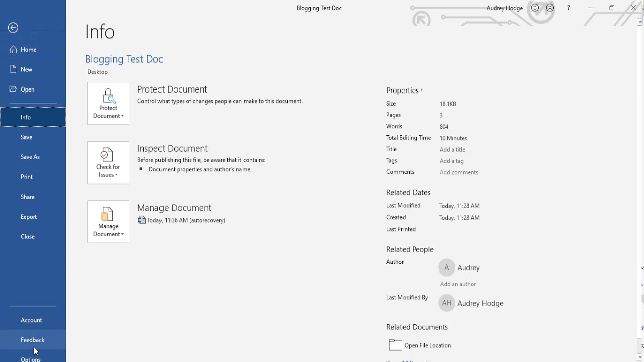Expand the Properties dropdown
644x362 pixels.
pyautogui.click(x=405, y=90)
